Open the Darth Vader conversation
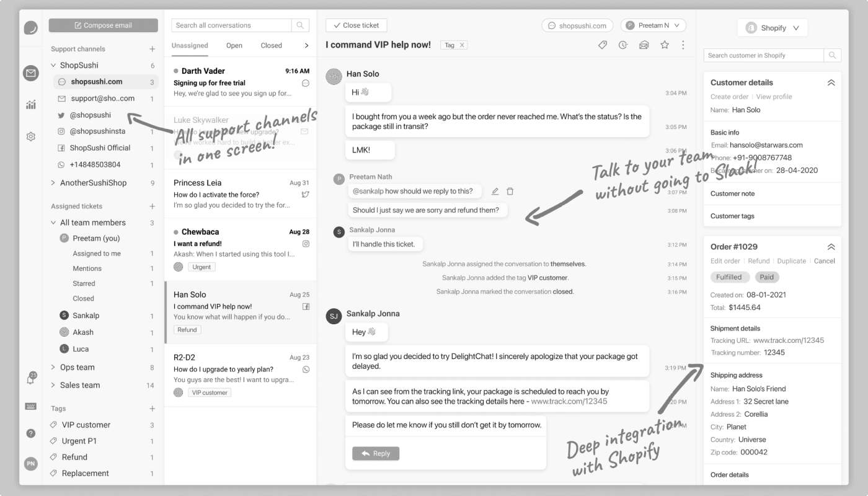Screen dimensions: 868x496 241,82
